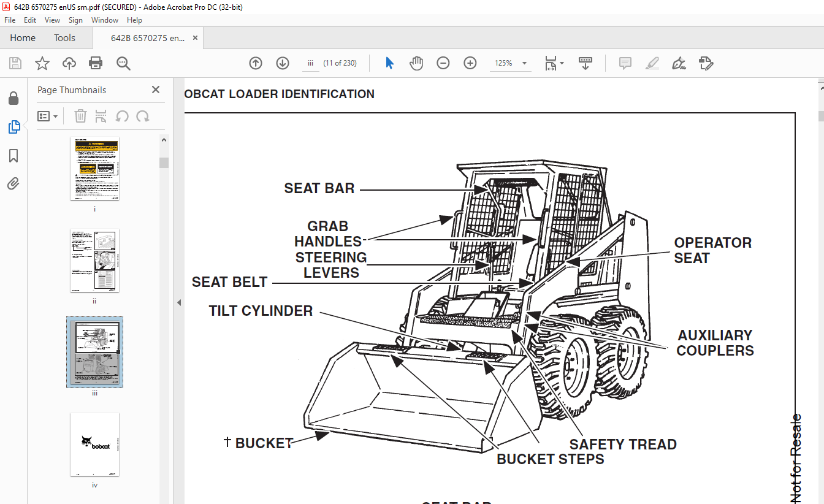Select page ii thumbnail
The width and height of the screenshot is (824, 504).
click(x=94, y=260)
